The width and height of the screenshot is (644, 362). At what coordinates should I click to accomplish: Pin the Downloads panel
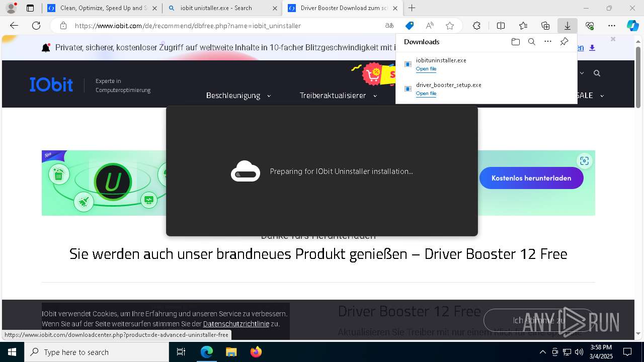(564, 42)
